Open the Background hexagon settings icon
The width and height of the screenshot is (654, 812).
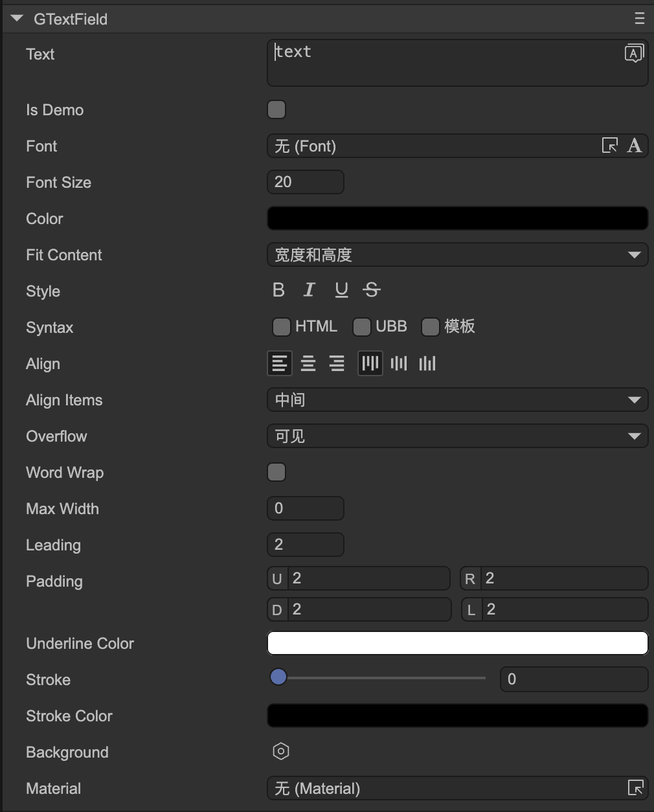point(280,751)
